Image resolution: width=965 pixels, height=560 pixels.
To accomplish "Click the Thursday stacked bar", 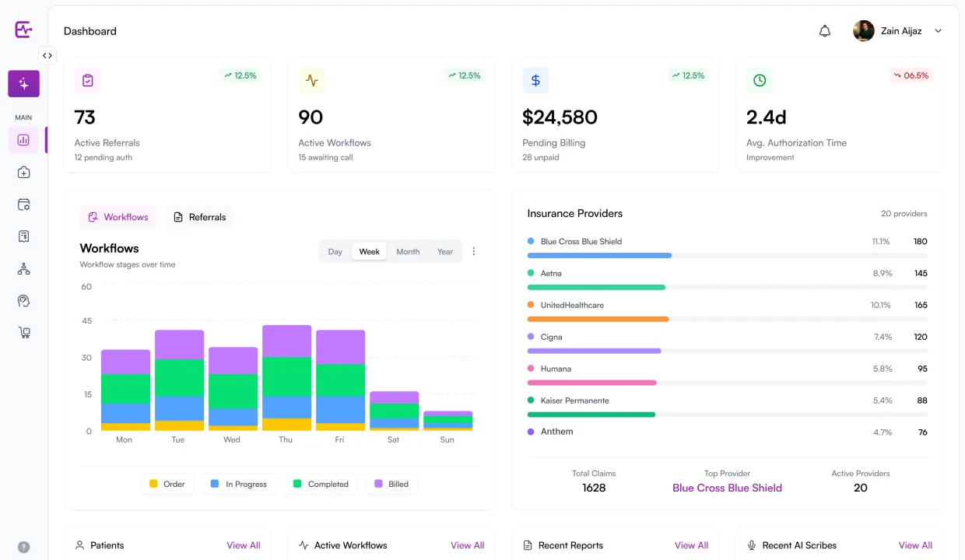I will click(x=286, y=378).
